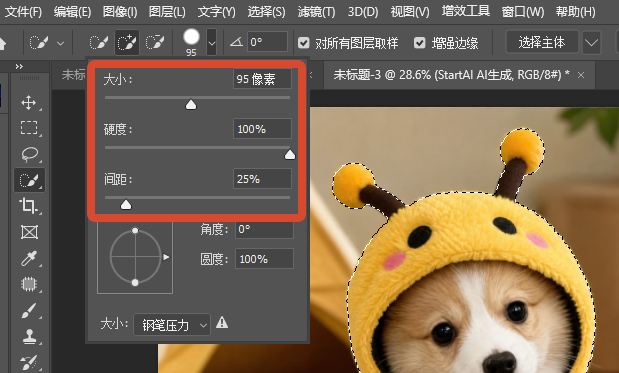Image resolution: width=619 pixels, height=373 pixels.
Task: Select the Clone Stamp tool
Action: click(30, 337)
